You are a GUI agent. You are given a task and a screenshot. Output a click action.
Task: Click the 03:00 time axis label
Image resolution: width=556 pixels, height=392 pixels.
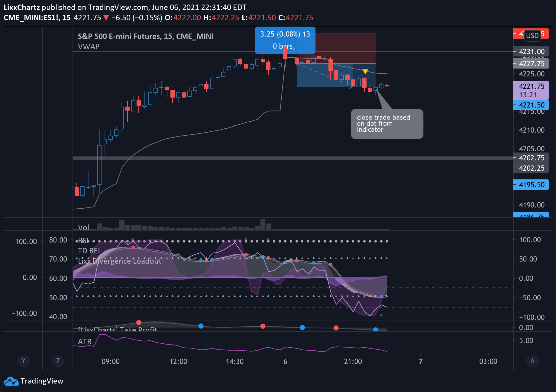click(x=488, y=361)
